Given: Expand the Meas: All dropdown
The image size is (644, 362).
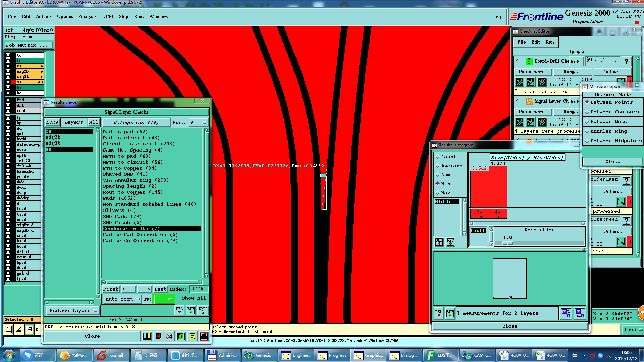Looking at the screenshot, I should tap(199, 123).
